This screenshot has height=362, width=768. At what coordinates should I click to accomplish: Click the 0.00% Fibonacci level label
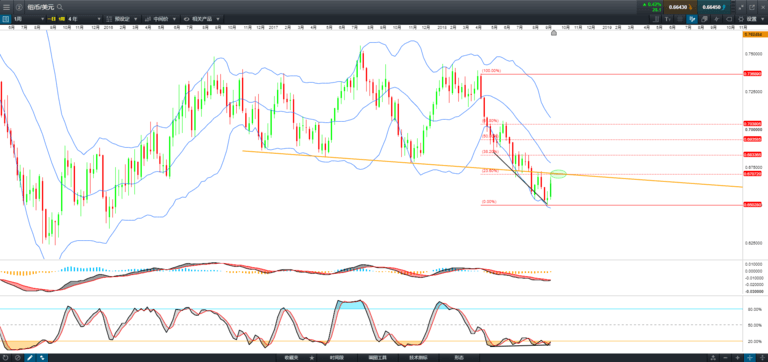tap(489, 201)
